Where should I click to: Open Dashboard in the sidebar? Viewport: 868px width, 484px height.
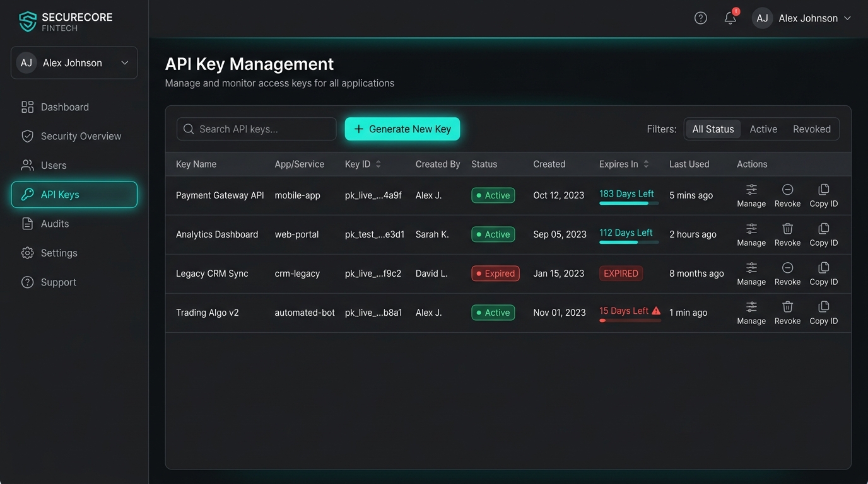pos(55,107)
